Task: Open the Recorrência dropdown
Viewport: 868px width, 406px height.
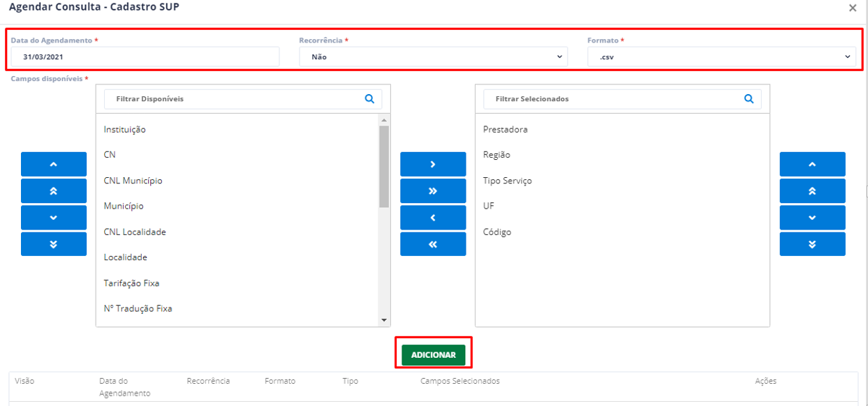Action: pos(433,57)
